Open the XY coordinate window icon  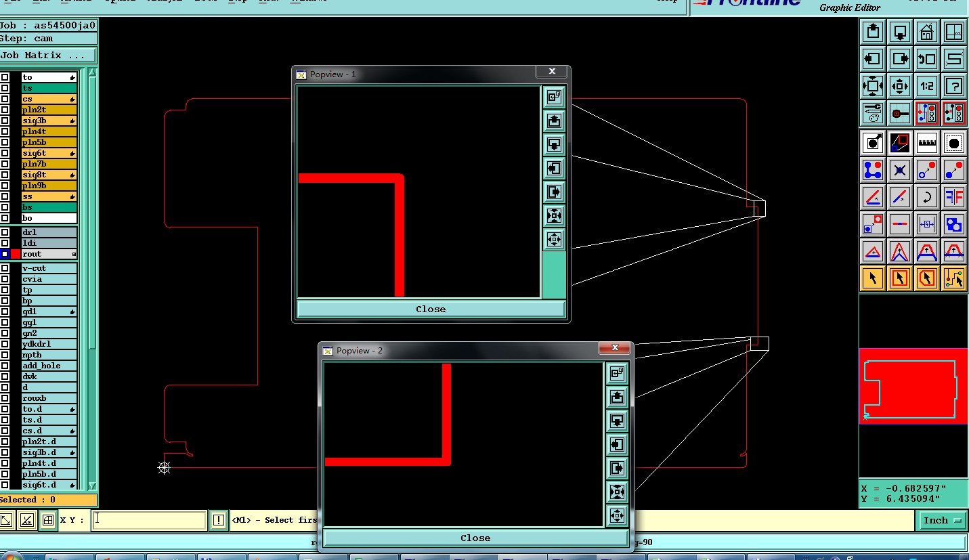pos(953,32)
